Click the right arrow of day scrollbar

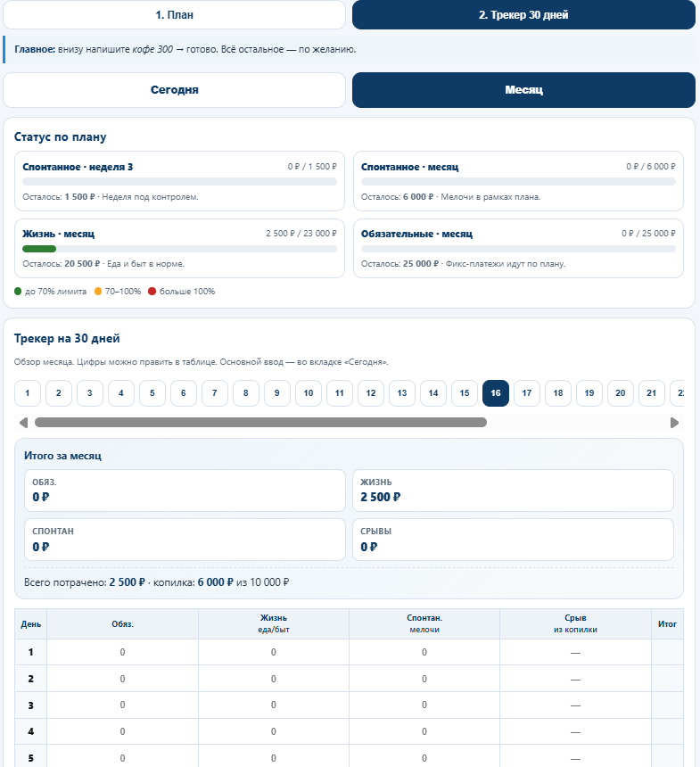click(x=674, y=423)
